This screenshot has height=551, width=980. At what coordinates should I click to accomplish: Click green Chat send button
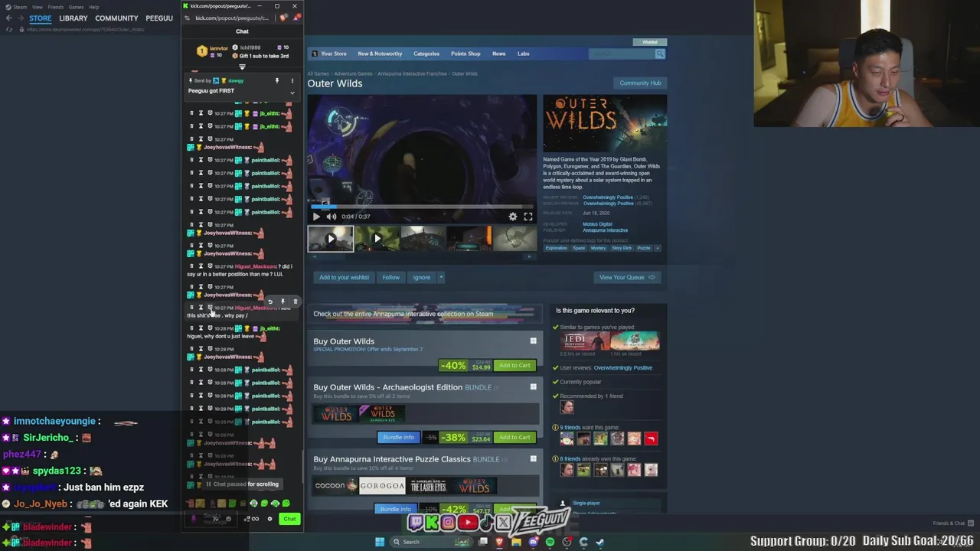289,519
